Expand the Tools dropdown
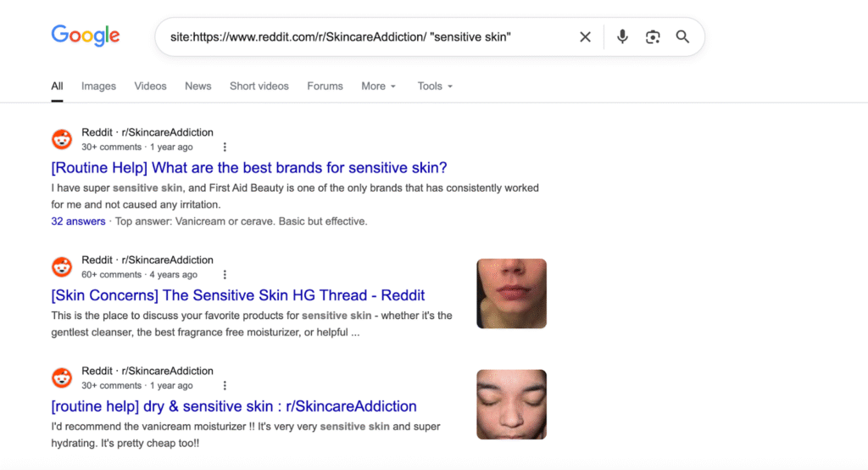Viewport: 868px width, 470px height. click(435, 87)
